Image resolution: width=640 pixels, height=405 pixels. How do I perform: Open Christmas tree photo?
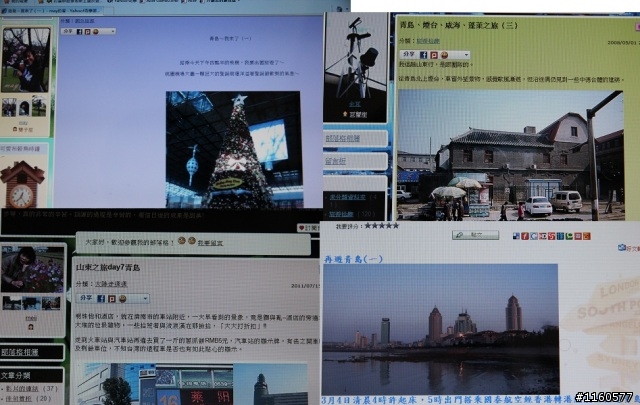(x=234, y=149)
